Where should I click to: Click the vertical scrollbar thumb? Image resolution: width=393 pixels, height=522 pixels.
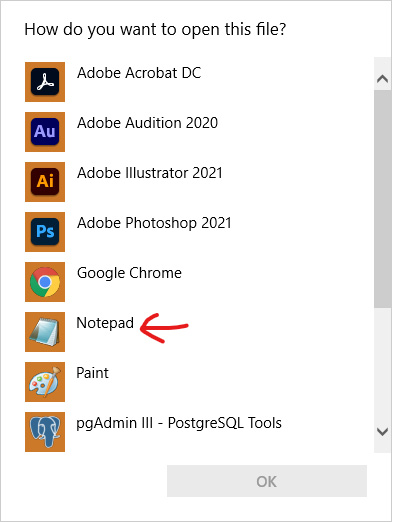[x=382, y=199]
